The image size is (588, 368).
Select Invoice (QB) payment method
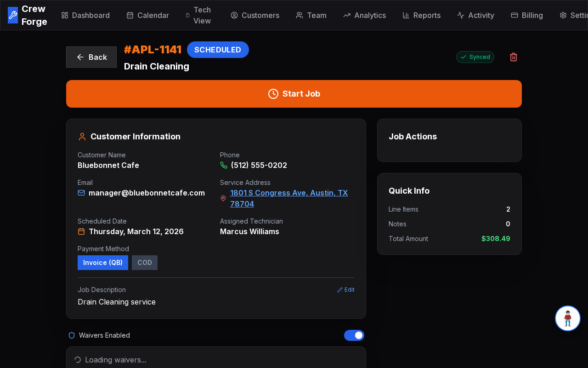[103, 263]
